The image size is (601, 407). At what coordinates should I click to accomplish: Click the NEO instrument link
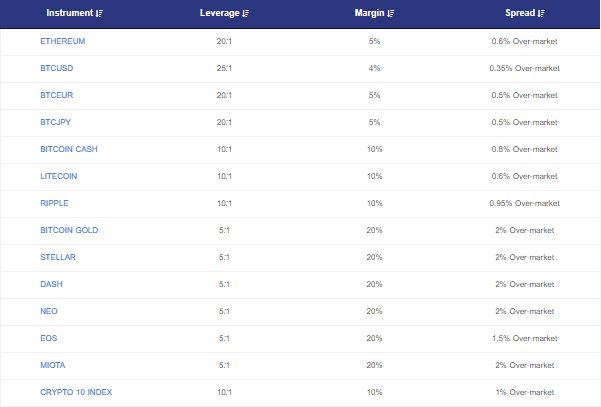click(49, 311)
